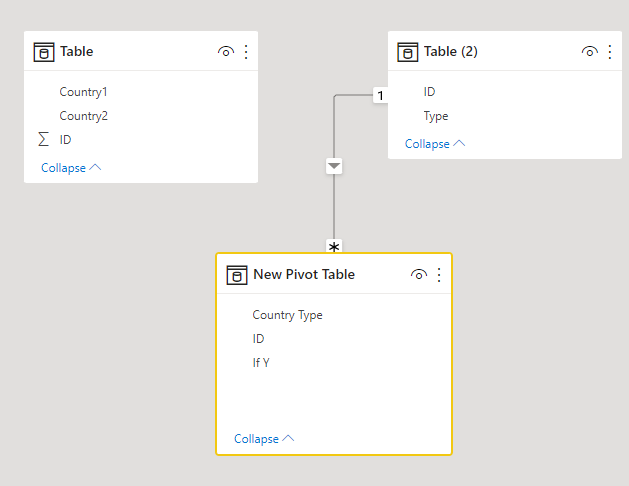Open more options menu for Table

(x=246, y=52)
